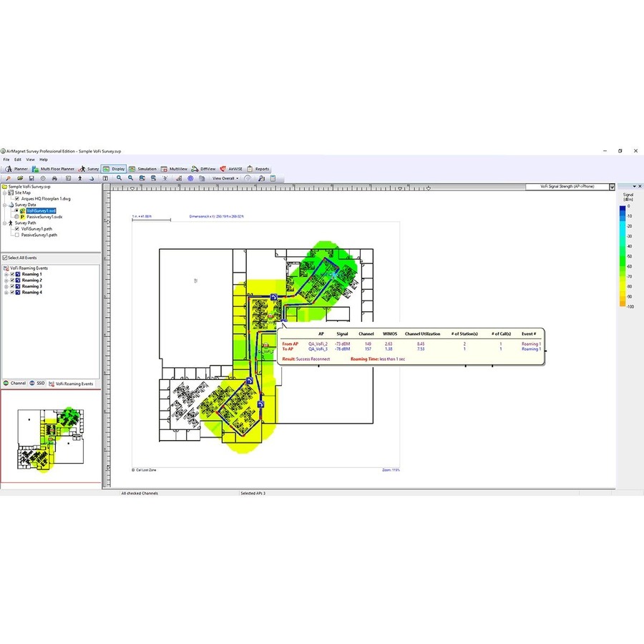Screen dimensions: 644x644
Task: Uncheck the Roaming 1 event checkbox
Action: 12,274
